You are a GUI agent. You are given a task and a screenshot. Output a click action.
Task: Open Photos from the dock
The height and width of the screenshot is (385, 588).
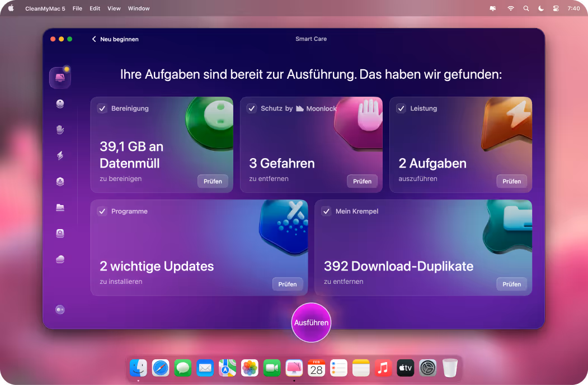tap(250, 368)
